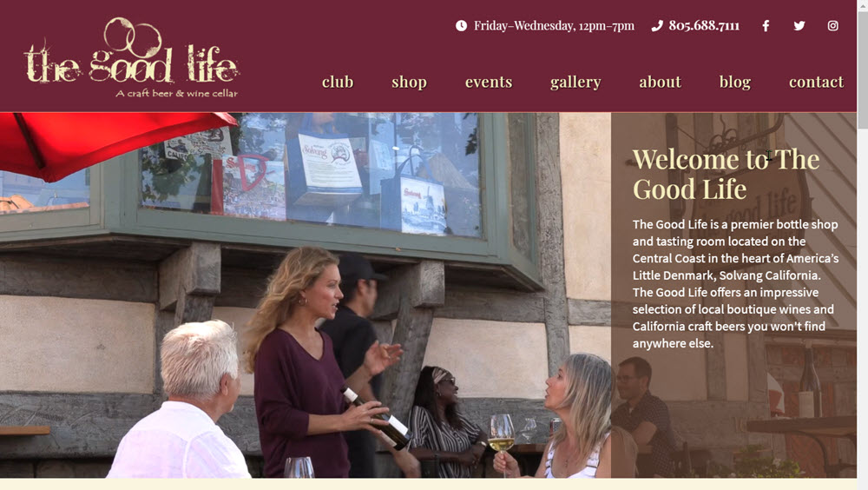Screen dimensions: 868x490
Task: Click the hero video of people tasting wine
Action: [x=306, y=295]
